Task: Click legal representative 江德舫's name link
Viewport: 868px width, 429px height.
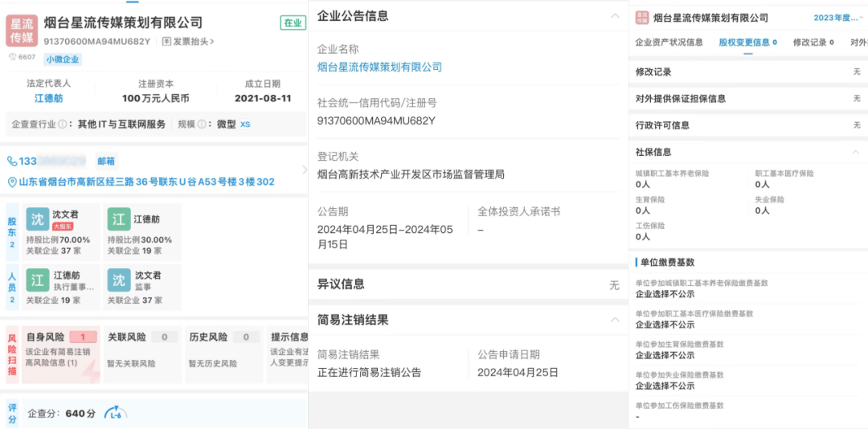Action: pyautogui.click(x=49, y=99)
